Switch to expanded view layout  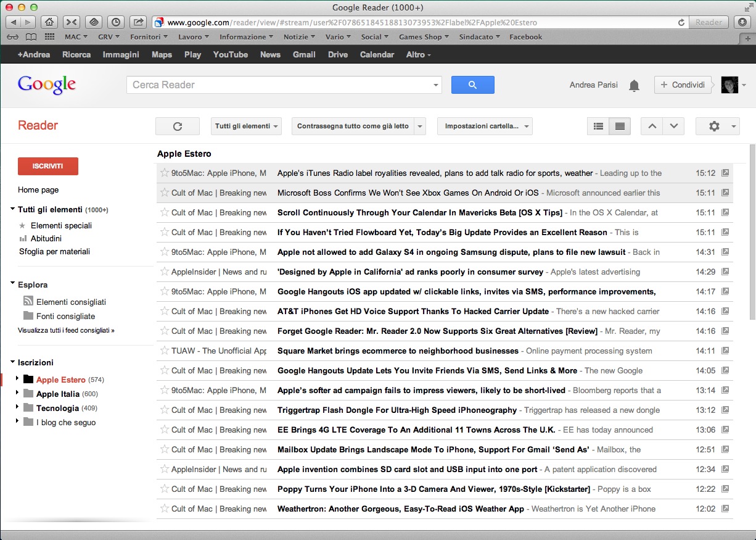click(x=598, y=127)
